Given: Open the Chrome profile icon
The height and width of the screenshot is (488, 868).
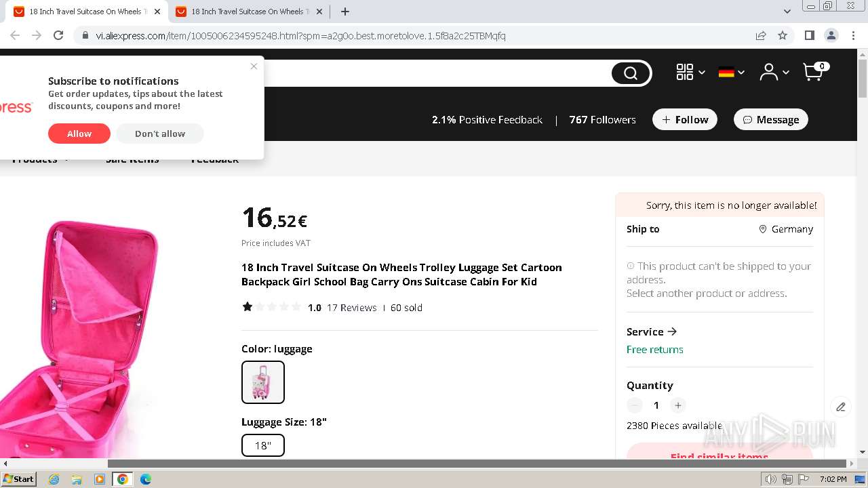Looking at the screenshot, I should pyautogui.click(x=831, y=35).
